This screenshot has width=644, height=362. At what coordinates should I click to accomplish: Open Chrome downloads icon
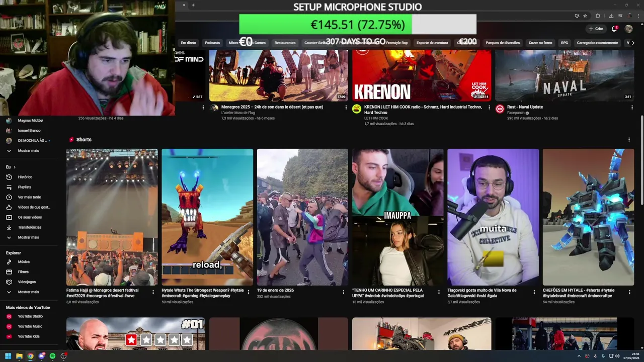(611, 16)
